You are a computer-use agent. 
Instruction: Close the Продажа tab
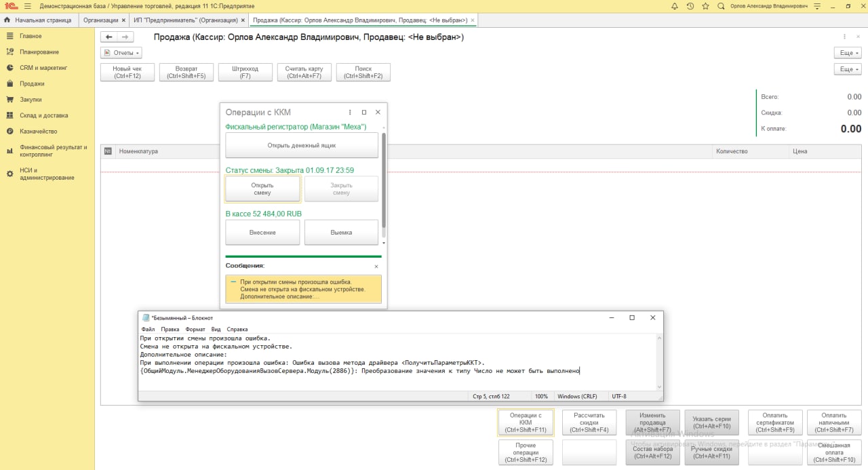pyautogui.click(x=473, y=20)
